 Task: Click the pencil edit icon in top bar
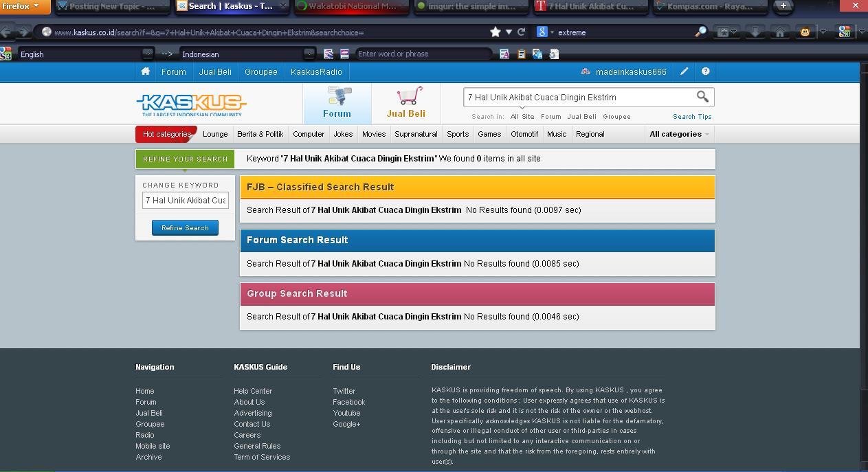coord(685,71)
